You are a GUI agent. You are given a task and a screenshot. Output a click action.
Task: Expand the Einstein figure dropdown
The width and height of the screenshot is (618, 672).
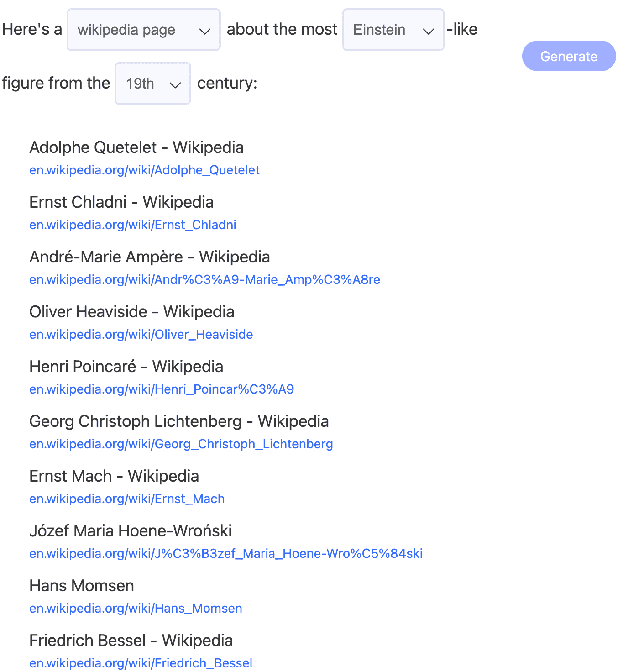tap(393, 30)
